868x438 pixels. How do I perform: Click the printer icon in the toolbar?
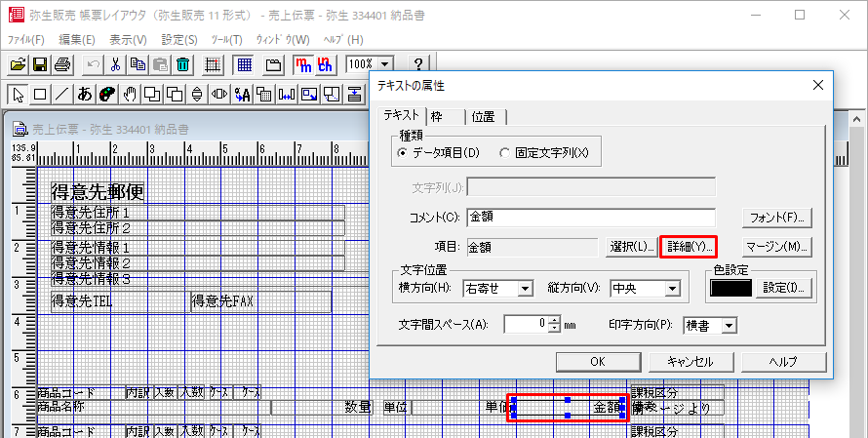click(x=62, y=64)
